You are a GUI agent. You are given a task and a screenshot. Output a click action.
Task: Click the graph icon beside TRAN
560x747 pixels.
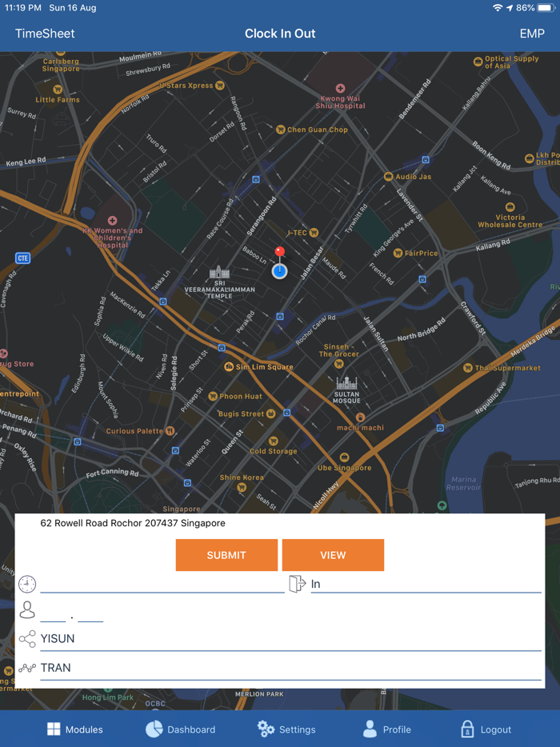[27, 668]
